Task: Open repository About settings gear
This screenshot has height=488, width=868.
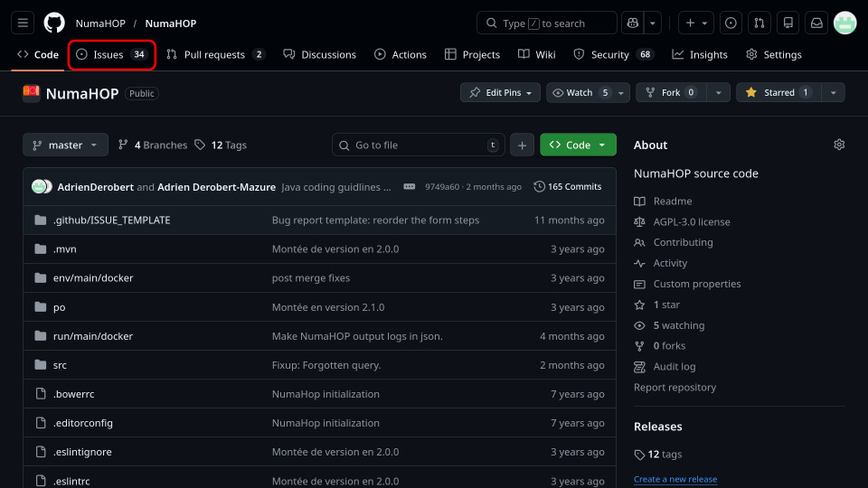Action: coord(839,145)
